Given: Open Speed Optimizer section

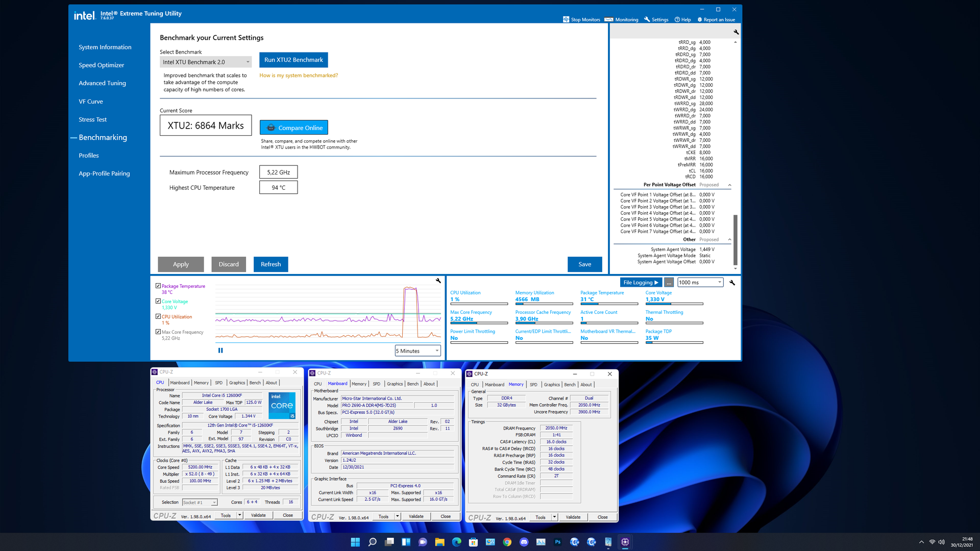Looking at the screenshot, I should tap(101, 65).
